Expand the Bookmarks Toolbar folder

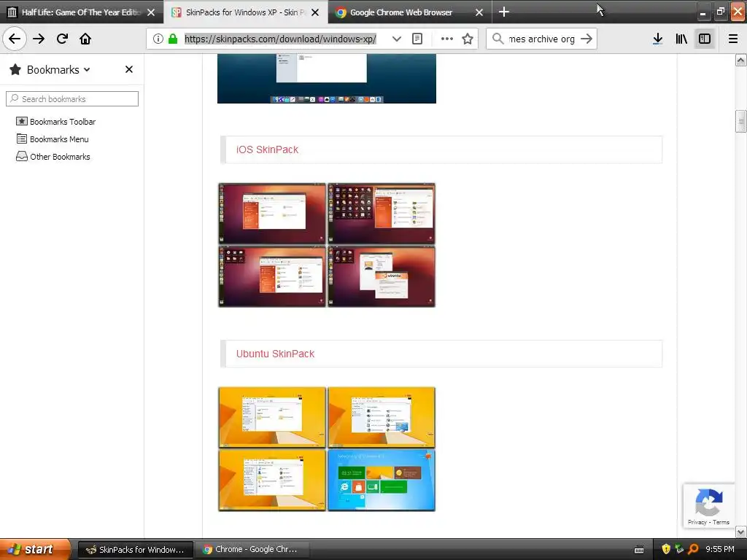pyautogui.click(x=55, y=122)
